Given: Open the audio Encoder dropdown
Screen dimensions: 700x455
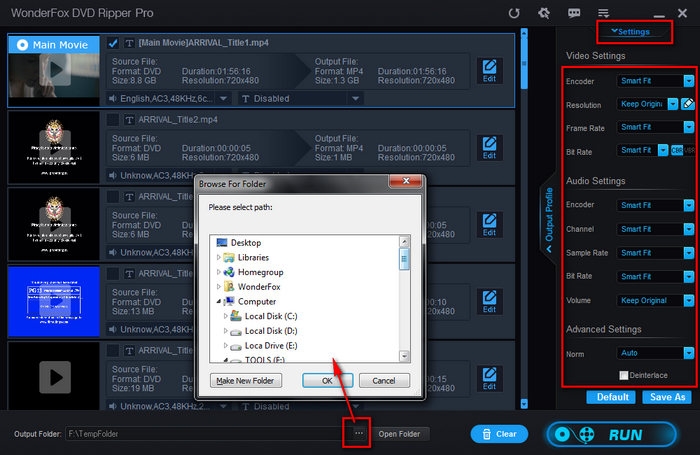Looking at the screenshot, I should pos(689,205).
